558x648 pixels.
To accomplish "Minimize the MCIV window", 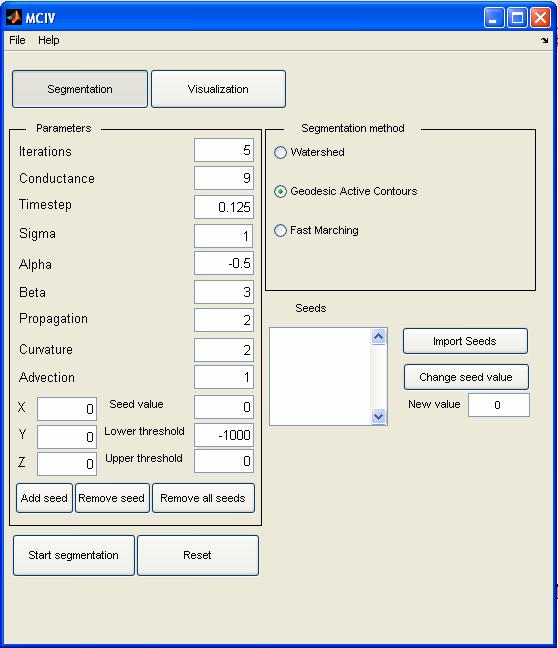I will point(494,18).
